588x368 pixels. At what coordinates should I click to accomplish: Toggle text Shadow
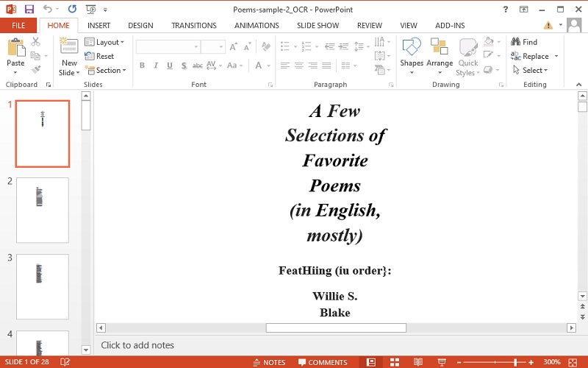pyautogui.click(x=184, y=66)
